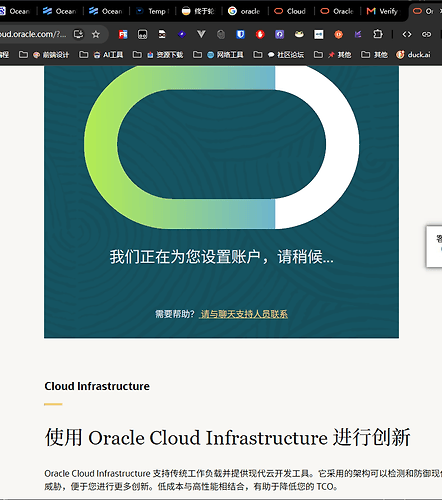Open the frog extension icon
This screenshot has height=500, width=442.
(299, 34)
